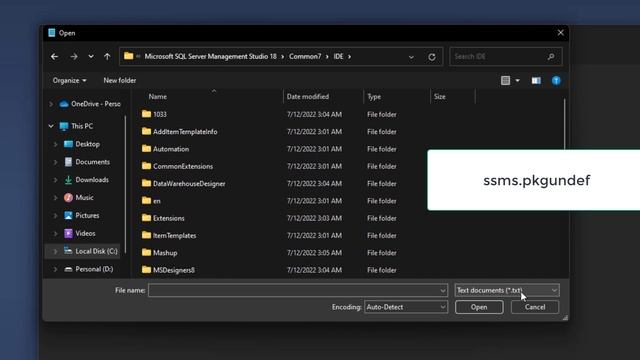Open the Organize menu
This screenshot has width=640, height=360.
[x=69, y=80]
